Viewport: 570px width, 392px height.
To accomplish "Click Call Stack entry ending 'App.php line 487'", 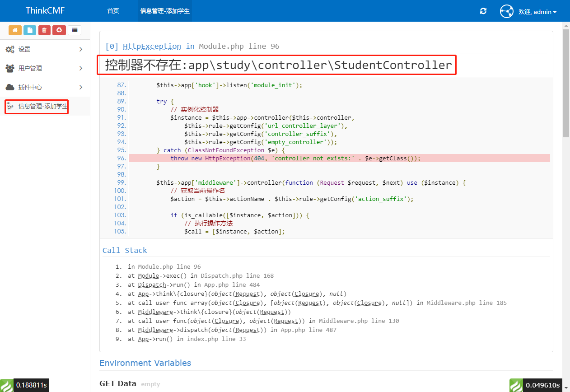I will [232, 330].
